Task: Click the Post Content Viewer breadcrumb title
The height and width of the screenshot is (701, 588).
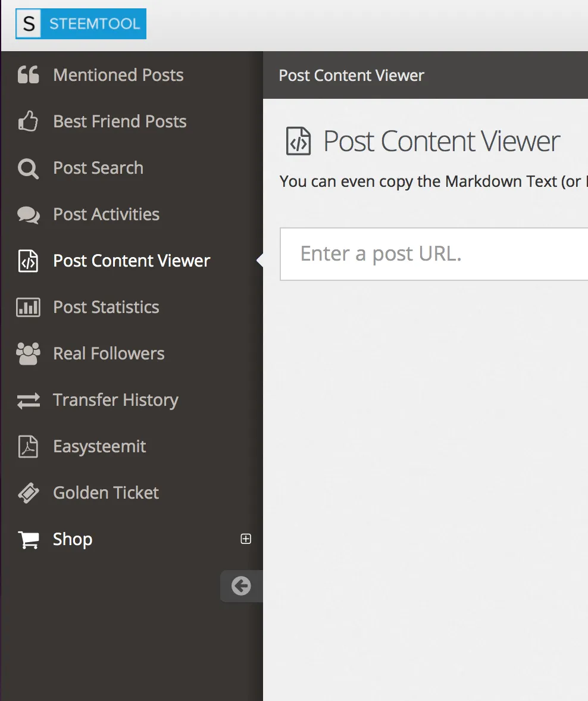Action: (351, 76)
